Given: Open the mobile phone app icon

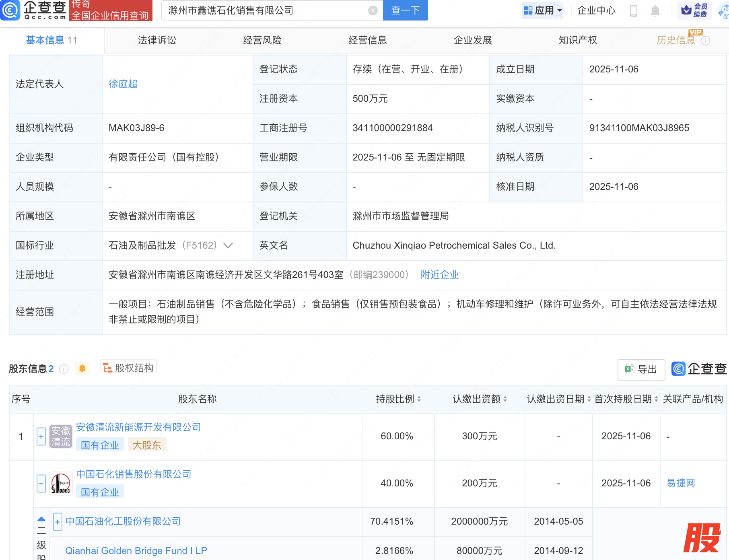Looking at the screenshot, I should click(x=633, y=11).
